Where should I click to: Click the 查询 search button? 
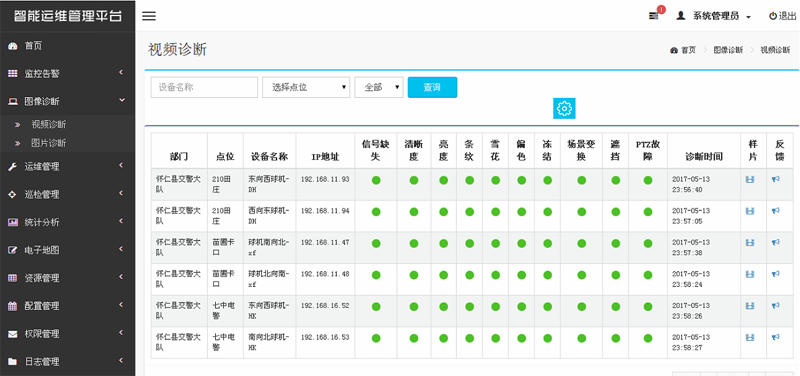point(432,87)
